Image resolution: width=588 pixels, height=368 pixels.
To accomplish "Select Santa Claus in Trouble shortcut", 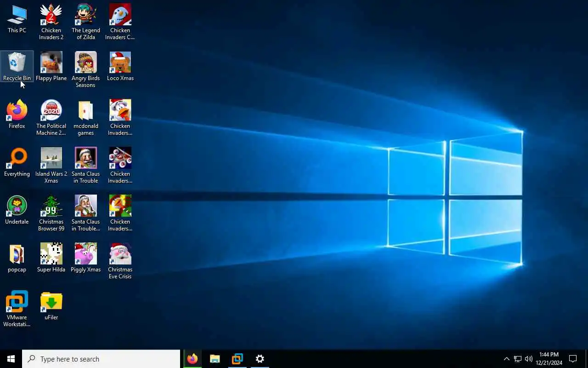I will click(85, 166).
